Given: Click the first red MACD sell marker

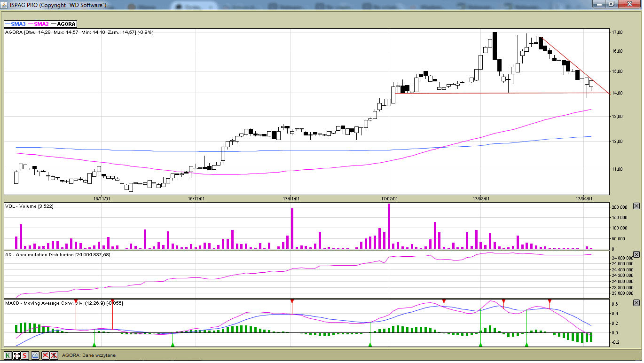Looking at the screenshot, I should pos(76,301).
